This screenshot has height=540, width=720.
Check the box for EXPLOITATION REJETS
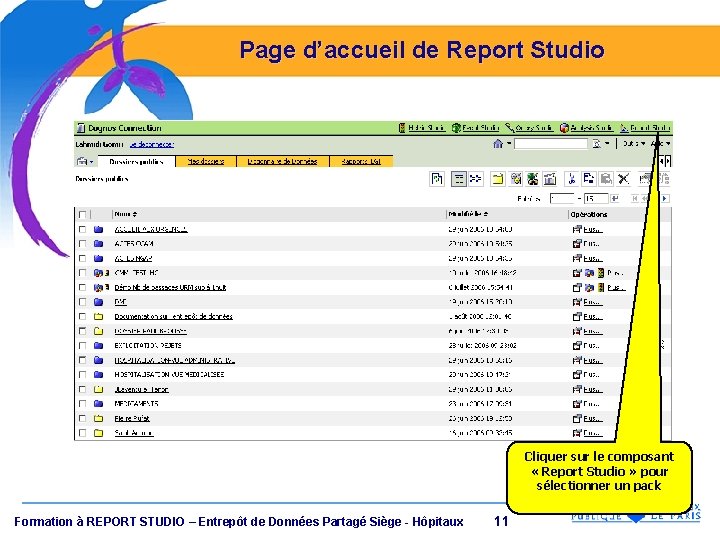coord(82,345)
